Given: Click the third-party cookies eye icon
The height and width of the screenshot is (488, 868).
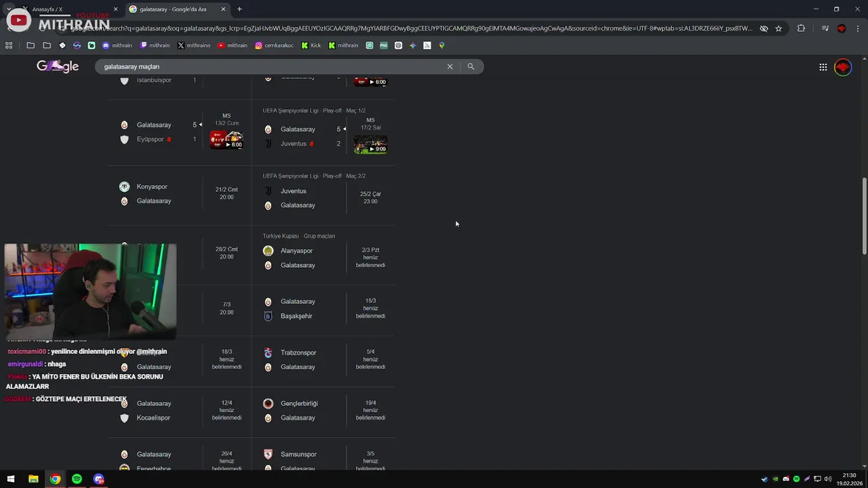Looking at the screenshot, I should [x=764, y=28].
